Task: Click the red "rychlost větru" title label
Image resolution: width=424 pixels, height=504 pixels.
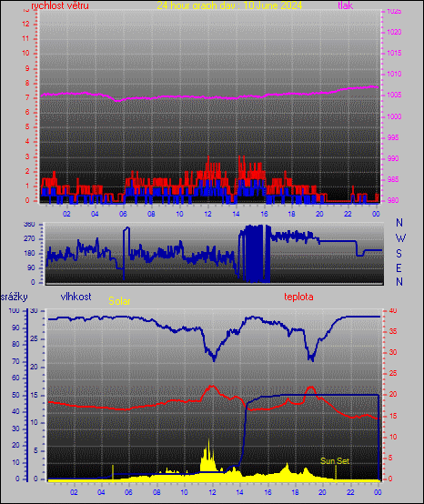Action: coord(60,5)
